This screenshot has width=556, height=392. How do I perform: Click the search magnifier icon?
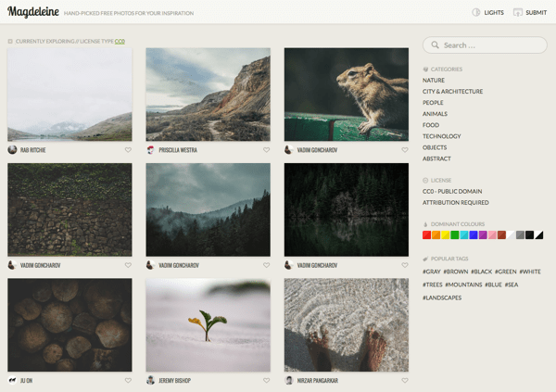pos(435,44)
